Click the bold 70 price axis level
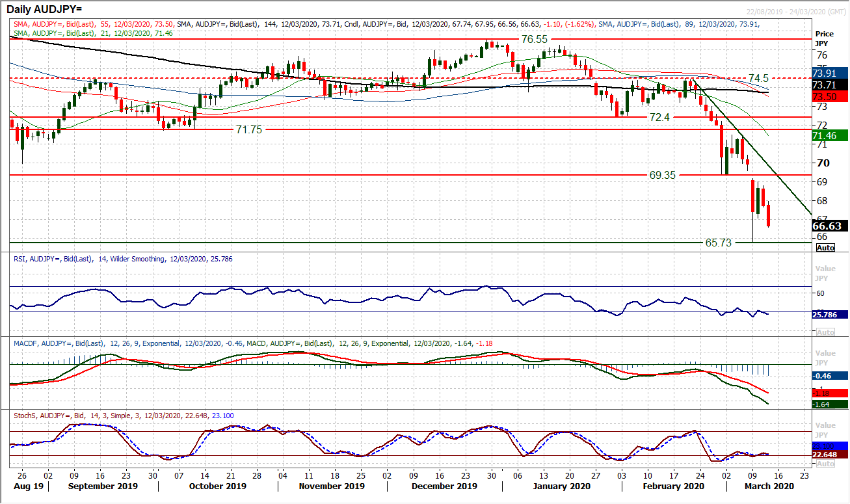The image size is (850, 504). coord(822,163)
